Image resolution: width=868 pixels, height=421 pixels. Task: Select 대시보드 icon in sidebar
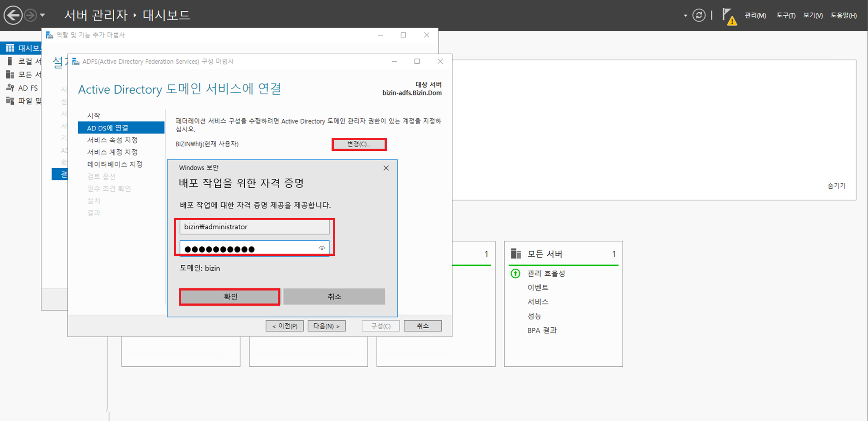pos(10,48)
